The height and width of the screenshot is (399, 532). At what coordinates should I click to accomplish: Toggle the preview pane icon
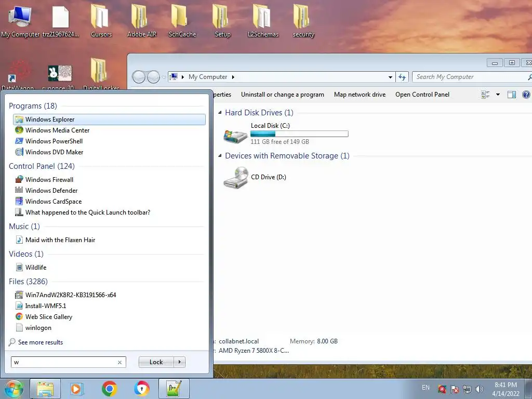512,95
